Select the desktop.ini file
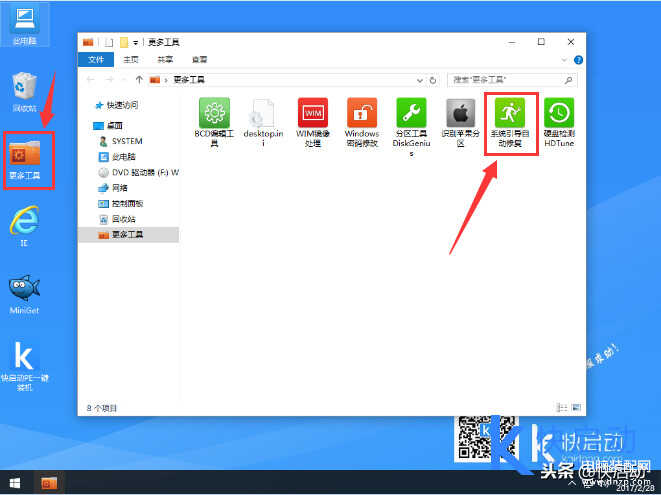The width and height of the screenshot is (661, 495). coord(263,122)
